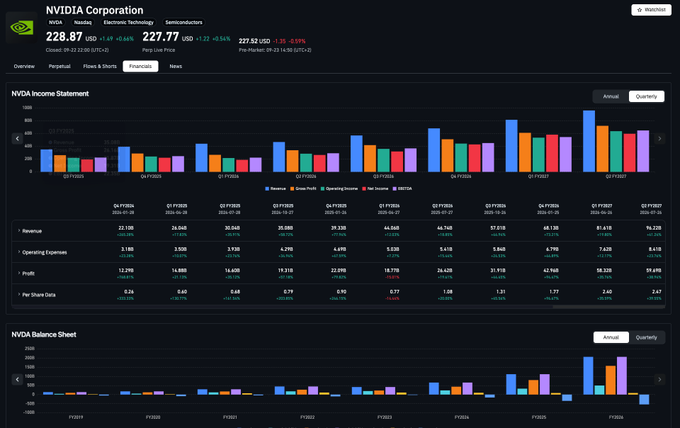Screen dimensions: 680x428
Task: Go to previous balance sheet chart page
Action: (17, 379)
